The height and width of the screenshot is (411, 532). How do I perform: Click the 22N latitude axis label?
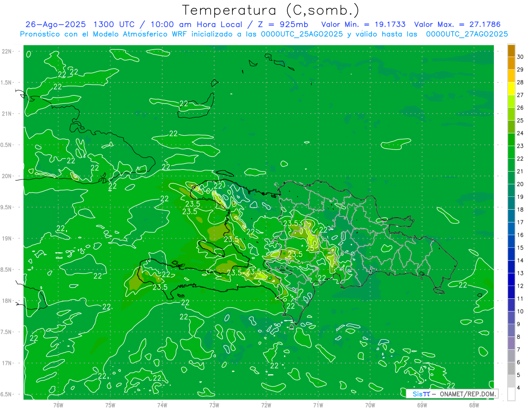tap(7, 51)
